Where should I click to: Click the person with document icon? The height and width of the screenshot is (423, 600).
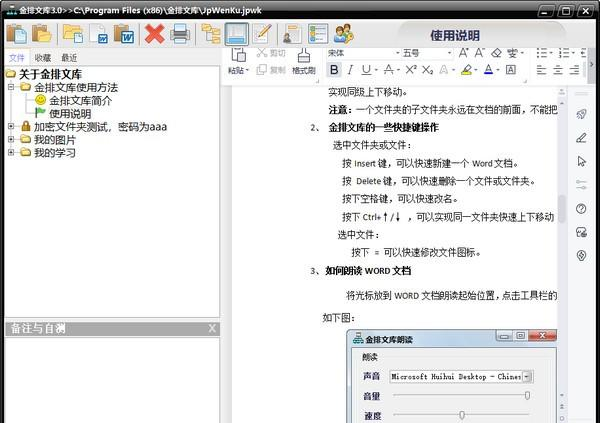pyautogui.click(x=292, y=34)
